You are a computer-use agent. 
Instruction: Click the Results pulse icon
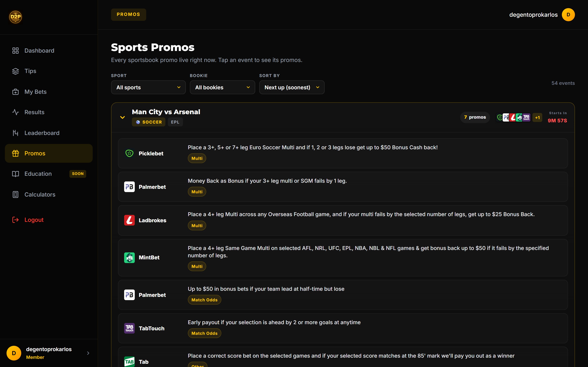pyautogui.click(x=15, y=112)
